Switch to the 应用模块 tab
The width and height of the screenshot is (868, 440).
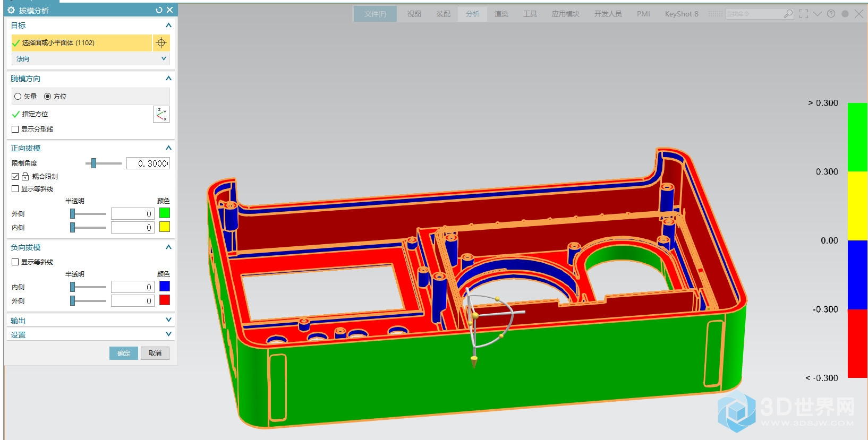point(566,14)
